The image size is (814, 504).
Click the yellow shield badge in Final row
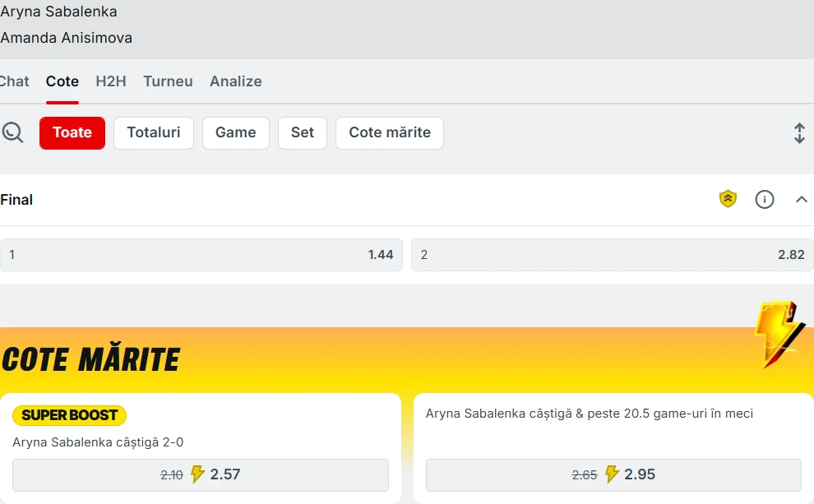(728, 199)
